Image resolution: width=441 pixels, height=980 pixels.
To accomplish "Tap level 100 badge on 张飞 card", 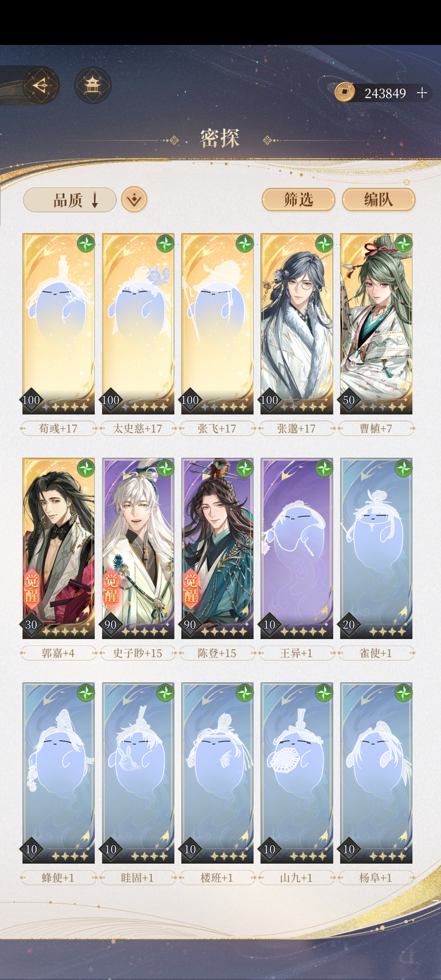I will click(x=190, y=400).
